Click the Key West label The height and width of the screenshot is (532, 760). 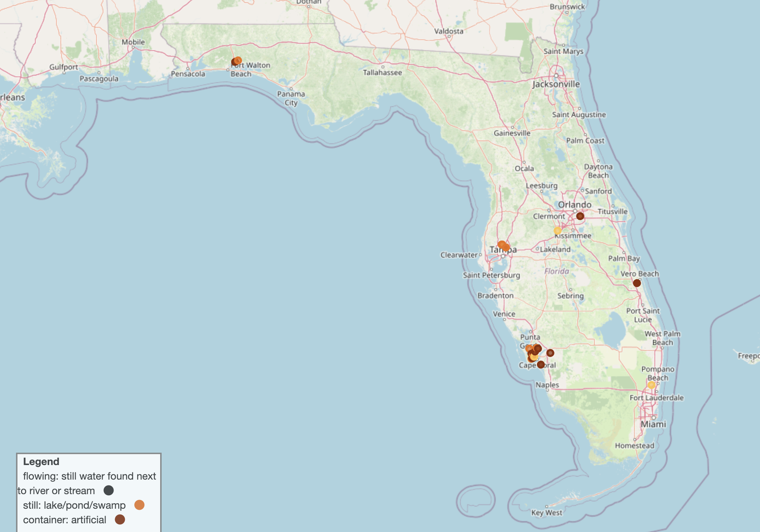(547, 513)
